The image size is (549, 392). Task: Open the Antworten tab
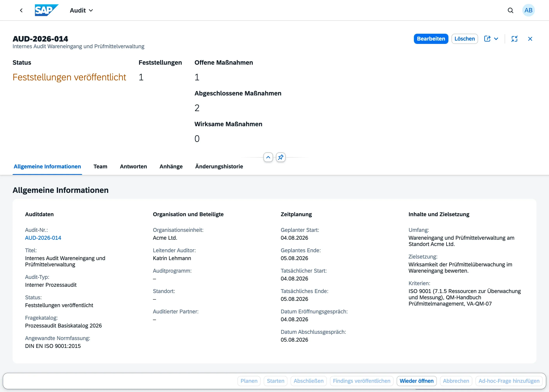click(x=133, y=167)
